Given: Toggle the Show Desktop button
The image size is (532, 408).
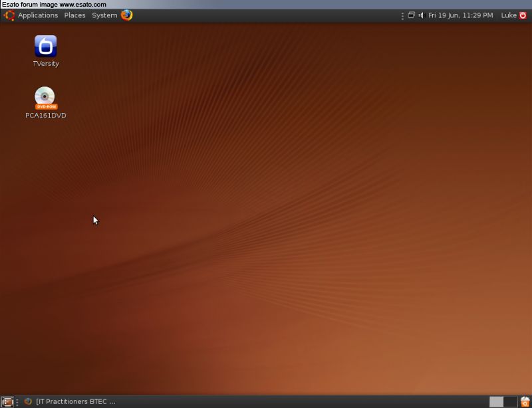Looking at the screenshot, I should (x=7, y=401).
